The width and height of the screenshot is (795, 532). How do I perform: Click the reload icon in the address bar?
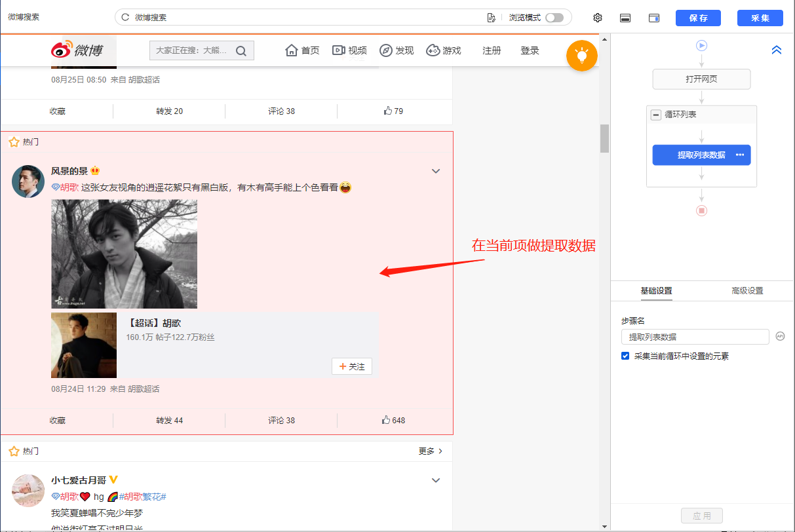(125, 18)
